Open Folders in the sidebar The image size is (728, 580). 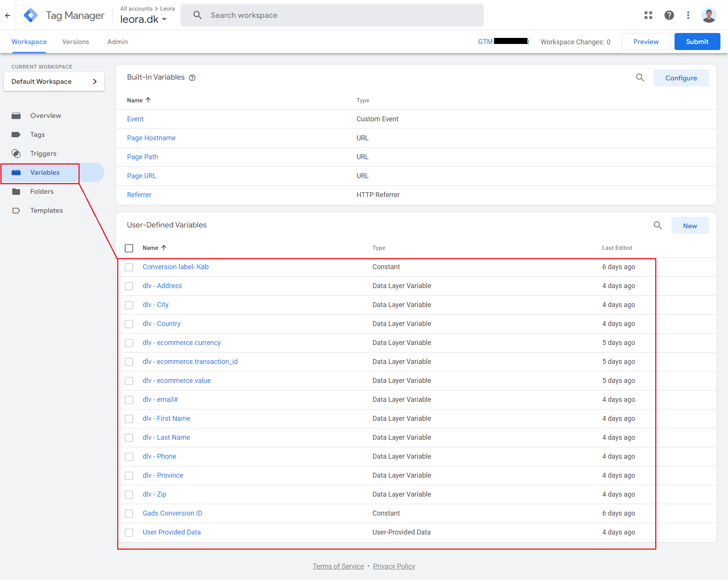pos(42,191)
